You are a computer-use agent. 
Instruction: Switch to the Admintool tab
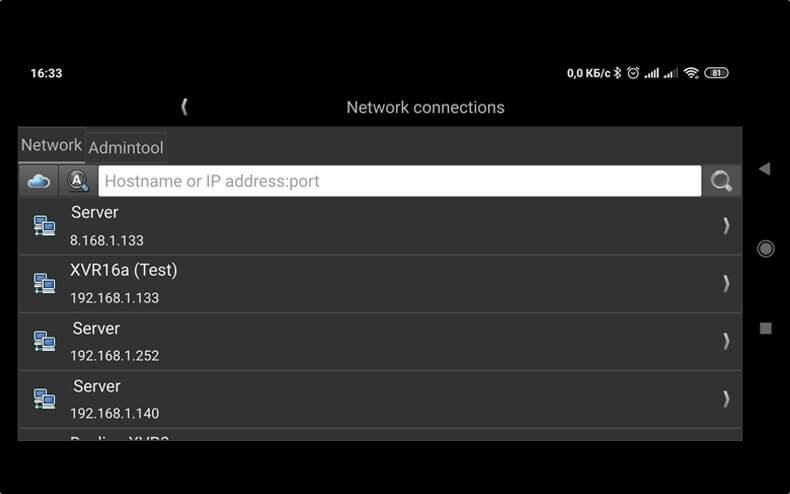pyautogui.click(x=126, y=147)
